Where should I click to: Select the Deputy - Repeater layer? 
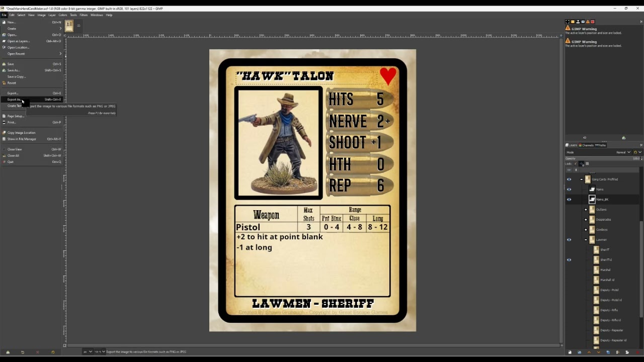tap(612, 330)
